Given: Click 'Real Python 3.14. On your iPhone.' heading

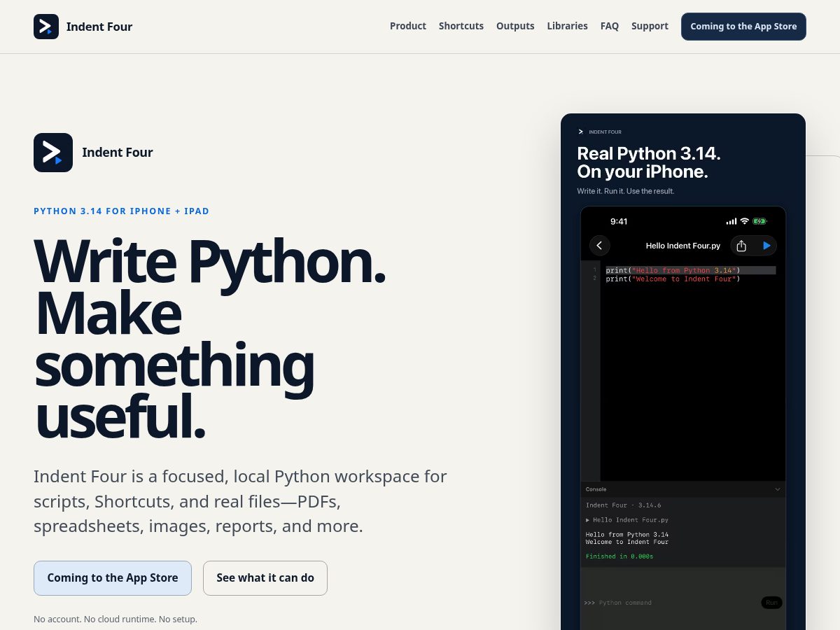Looking at the screenshot, I should 649,162.
